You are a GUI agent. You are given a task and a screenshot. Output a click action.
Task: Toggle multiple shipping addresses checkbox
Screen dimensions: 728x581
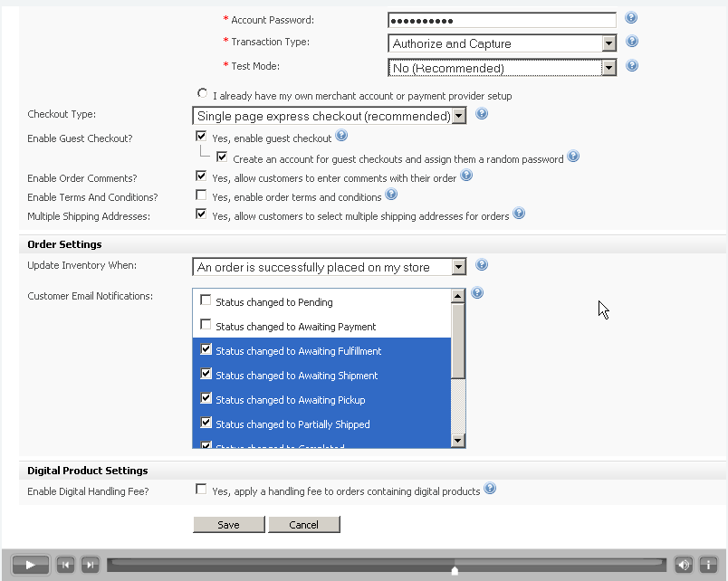coord(201,214)
